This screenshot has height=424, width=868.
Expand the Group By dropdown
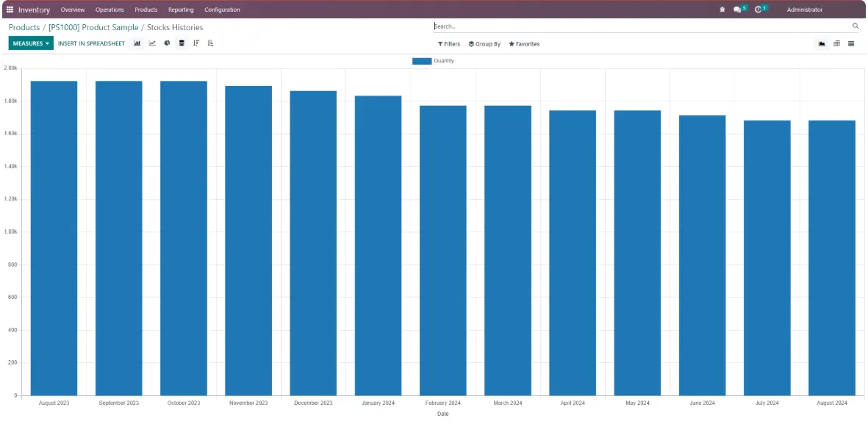pos(484,44)
